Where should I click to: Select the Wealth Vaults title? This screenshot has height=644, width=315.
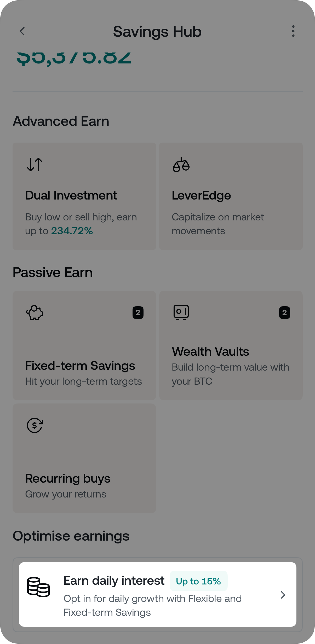(x=210, y=352)
